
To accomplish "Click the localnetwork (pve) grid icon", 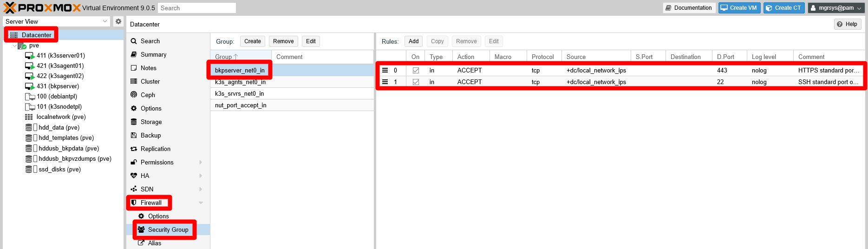I will (x=29, y=117).
